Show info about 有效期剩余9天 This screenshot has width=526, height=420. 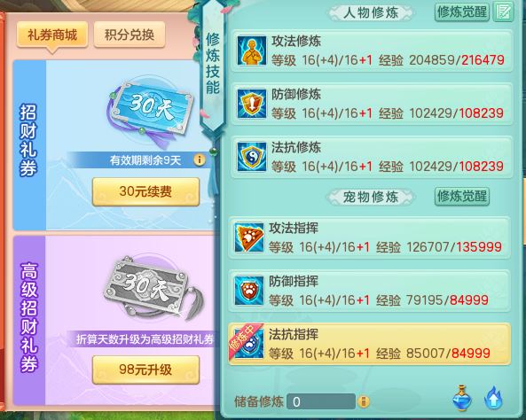(200, 159)
